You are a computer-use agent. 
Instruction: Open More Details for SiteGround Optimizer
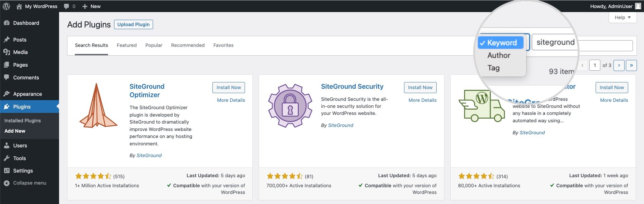231,100
